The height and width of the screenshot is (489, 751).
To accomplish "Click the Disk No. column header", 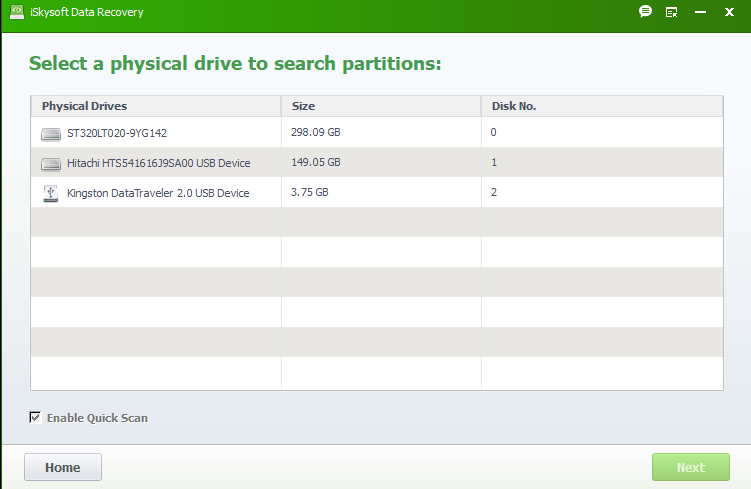I will pyautogui.click(x=603, y=106).
